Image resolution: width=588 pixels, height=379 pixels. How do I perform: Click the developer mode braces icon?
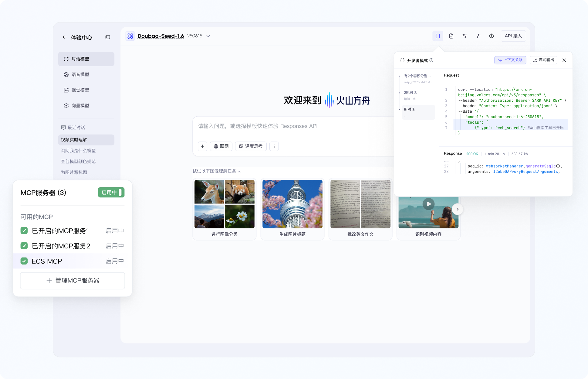[438, 36]
